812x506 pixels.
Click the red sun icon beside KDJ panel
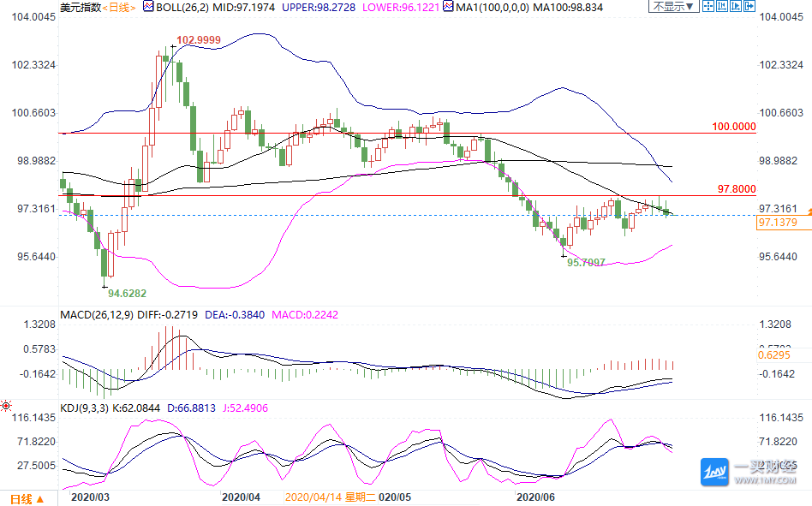(x=6, y=406)
